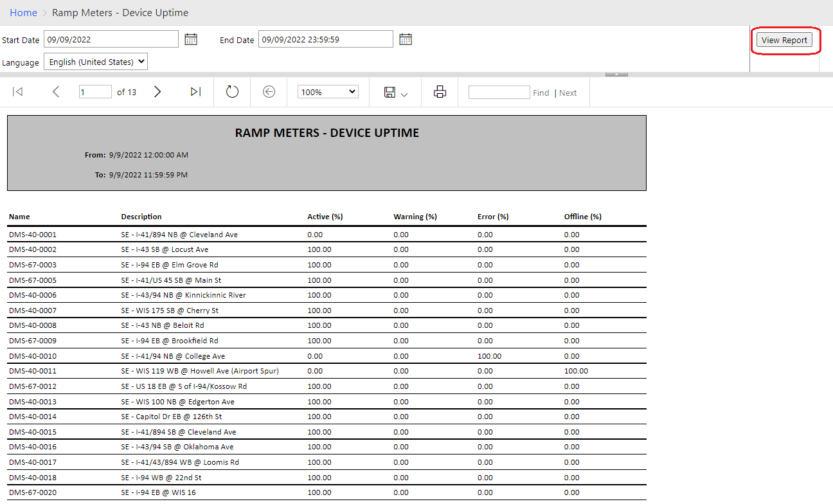
Task: Jump to last report page
Action: pos(196,92)
